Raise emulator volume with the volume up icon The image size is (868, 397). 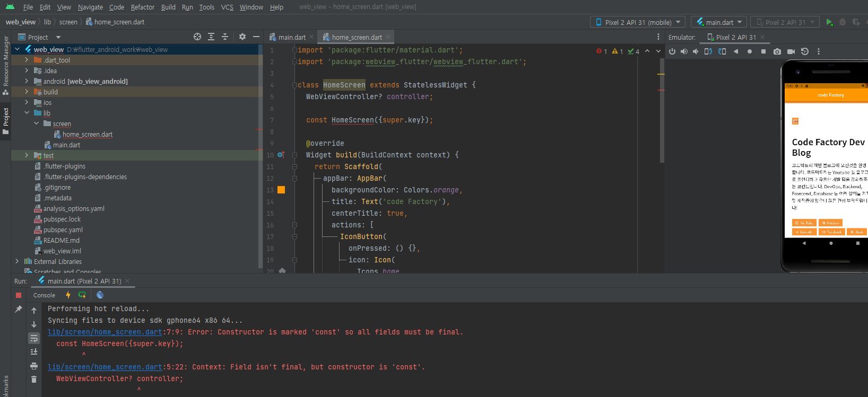click(x=684, y=51)
